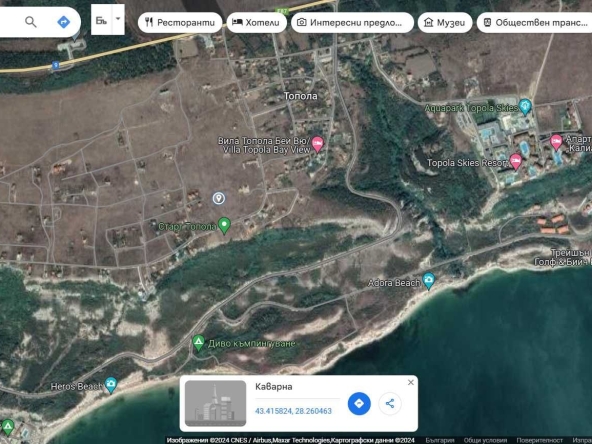Expand the language dropdown arrow
The width and height of the screenshot is (592, 444).
pyautogui.click(x=118, y=19)
